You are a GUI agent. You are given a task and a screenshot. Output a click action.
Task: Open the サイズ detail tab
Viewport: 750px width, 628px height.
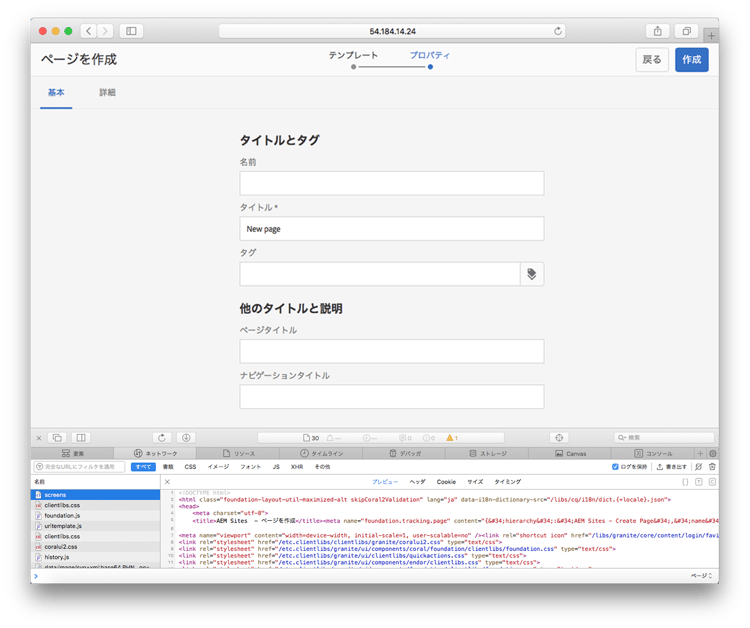point(475,482)
